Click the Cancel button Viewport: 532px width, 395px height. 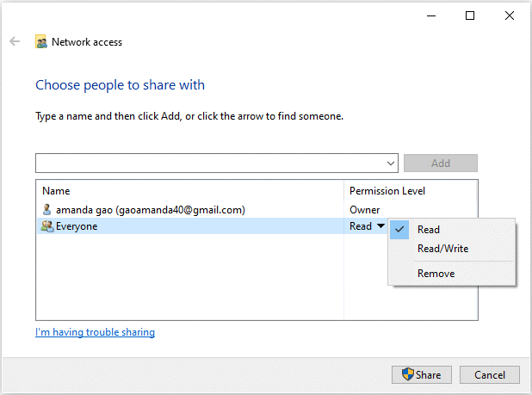point(489,374)
